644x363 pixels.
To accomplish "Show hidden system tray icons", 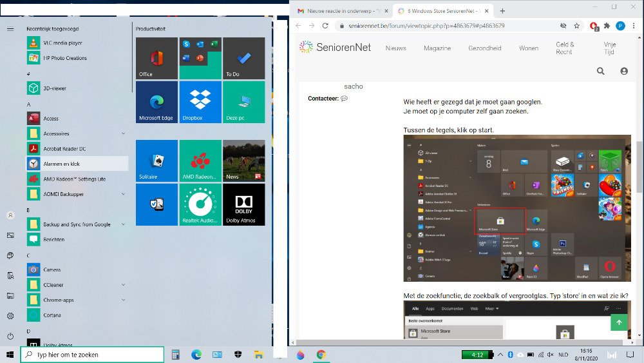I will (x=501, y=355).
